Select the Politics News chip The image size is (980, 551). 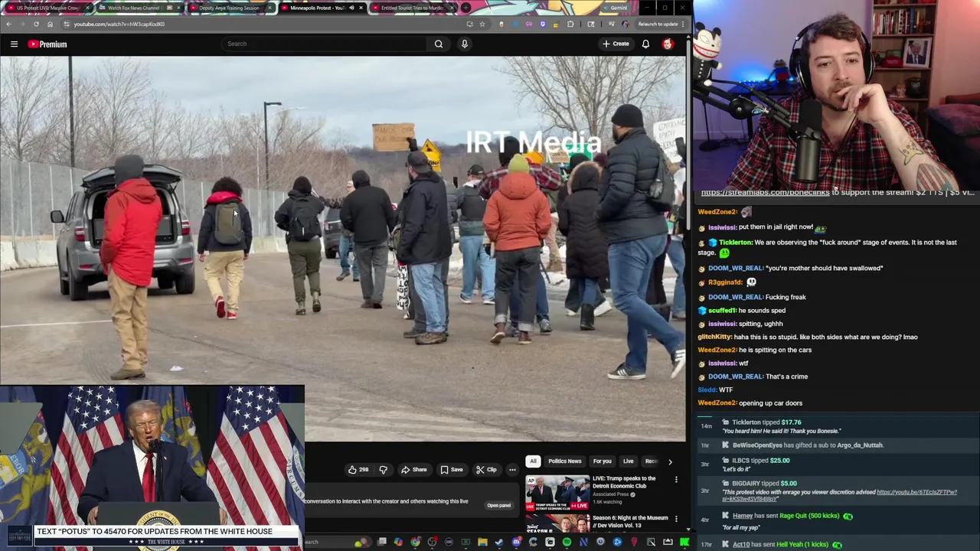(x=564, y=461)
